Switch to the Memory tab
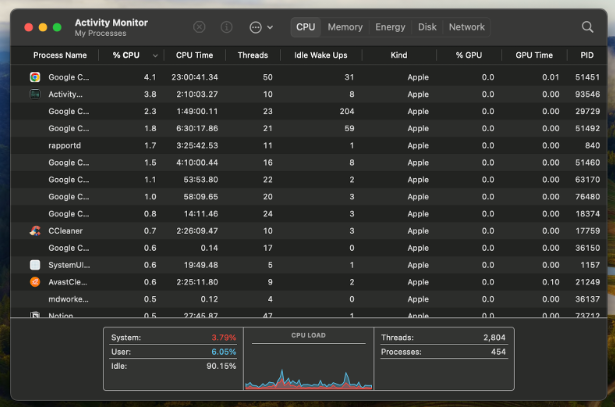The width and height of the screenshot is (615, 407). tap(345, 27)
